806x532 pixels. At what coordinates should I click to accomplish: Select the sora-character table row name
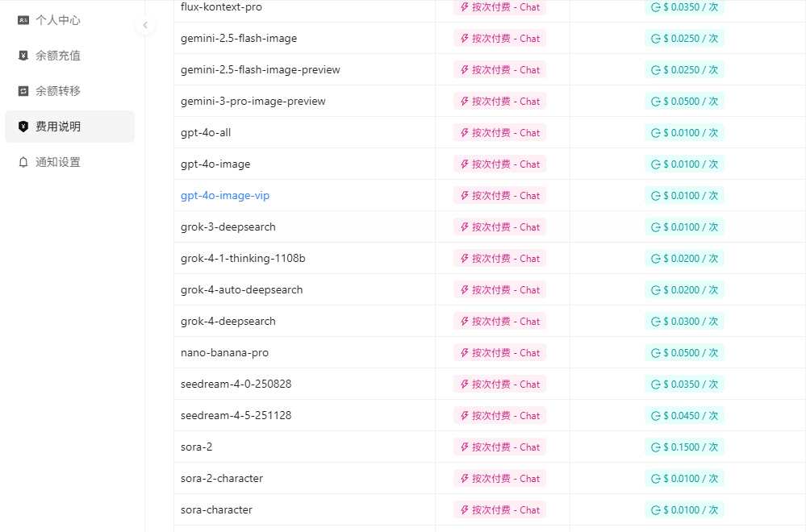pyautogui.click(x=216, y=510)
